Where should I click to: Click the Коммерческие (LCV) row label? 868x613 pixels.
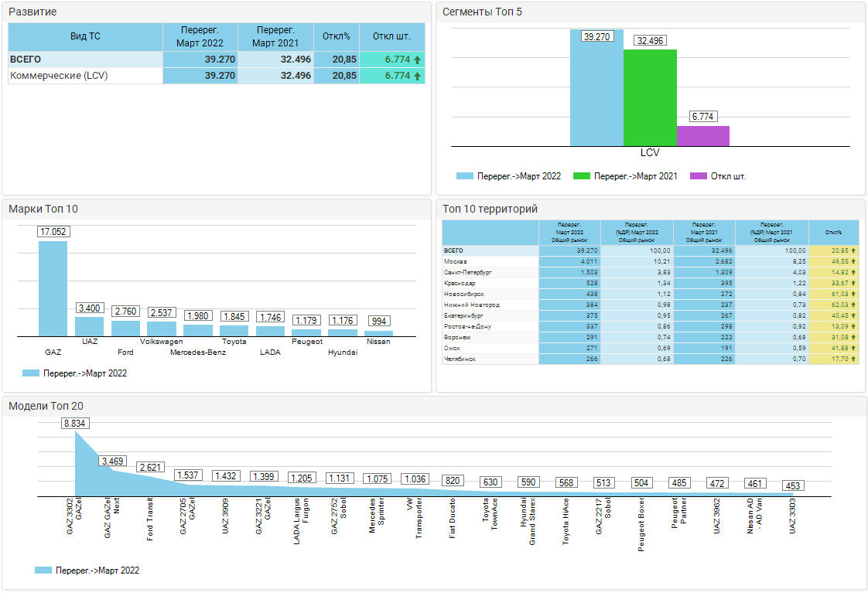point(59,76)
